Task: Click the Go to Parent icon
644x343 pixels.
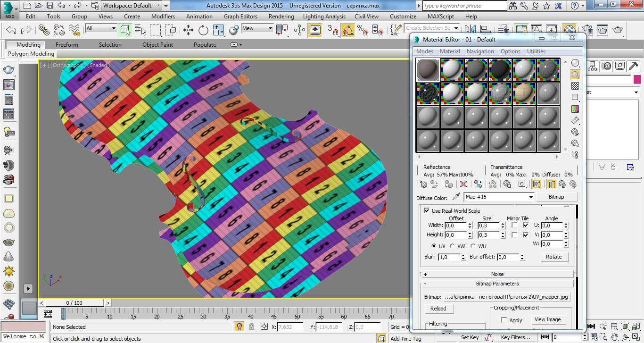Action: tap(562, 184)
